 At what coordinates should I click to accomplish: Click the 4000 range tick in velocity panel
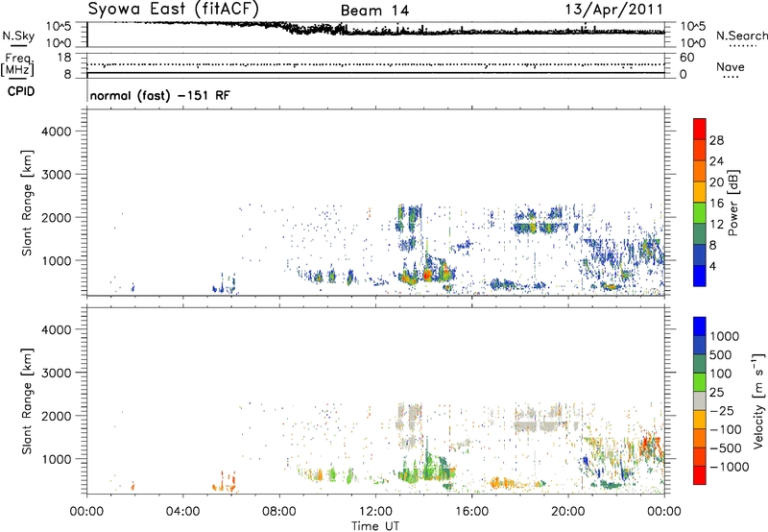point(56,329)
